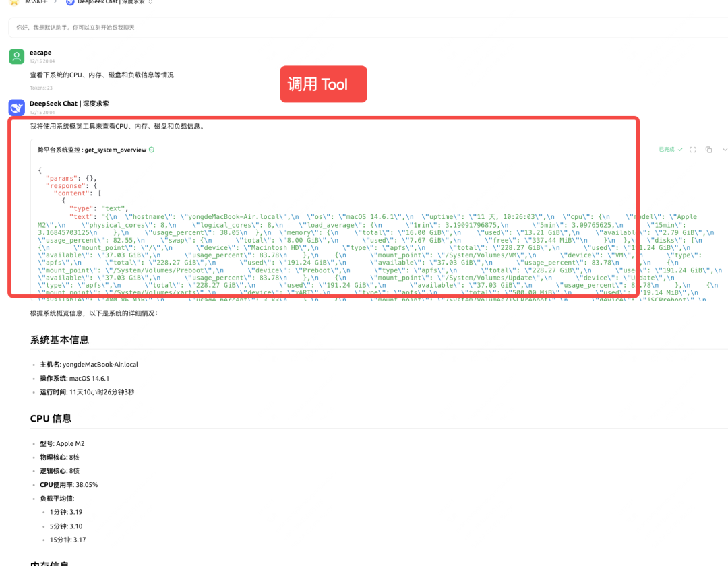Viewport: 728px width, 566px height.
Task: Click the 物理核心: 8核 line
Action: coord(60,458)
